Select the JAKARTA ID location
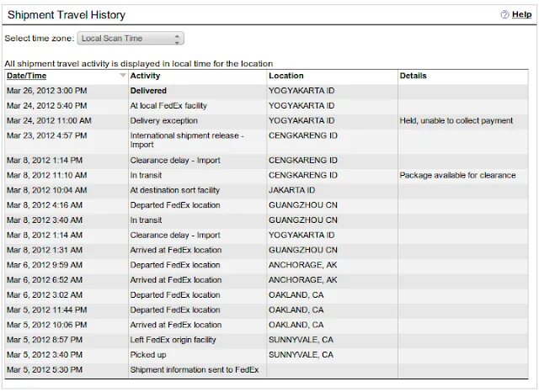 (x=292, y=190)
